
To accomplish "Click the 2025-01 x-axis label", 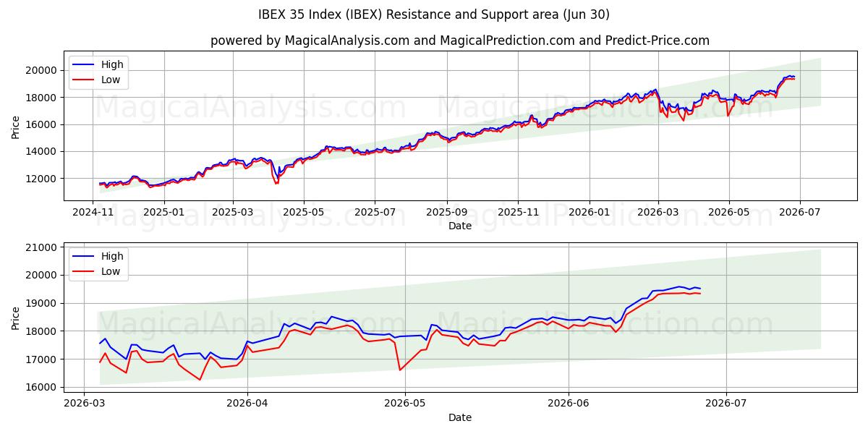I will pyautogui.click(x=163, y=212).
